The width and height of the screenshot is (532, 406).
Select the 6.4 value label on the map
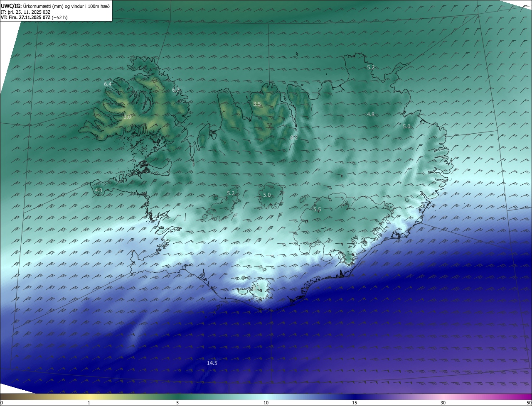click(108, 84)
